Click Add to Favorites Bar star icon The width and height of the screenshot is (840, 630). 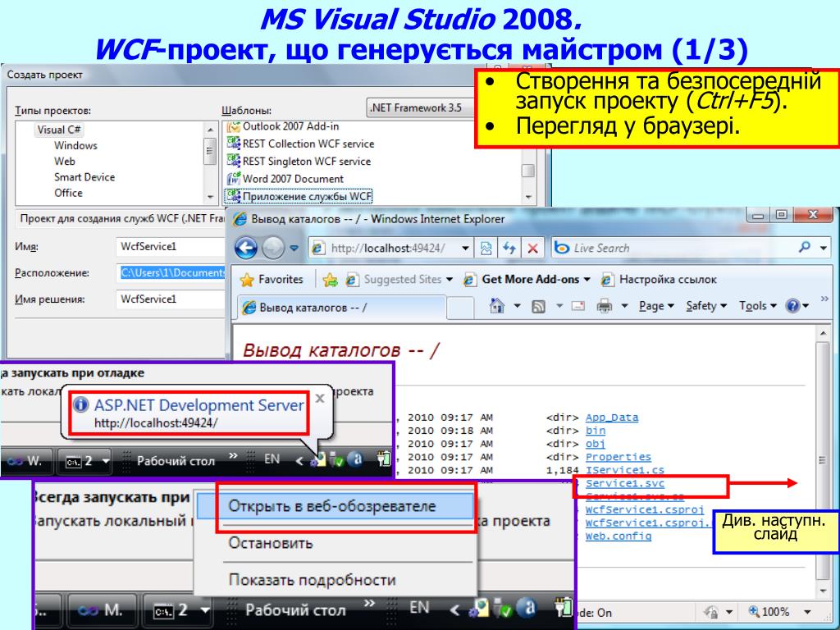pos(330,279)
